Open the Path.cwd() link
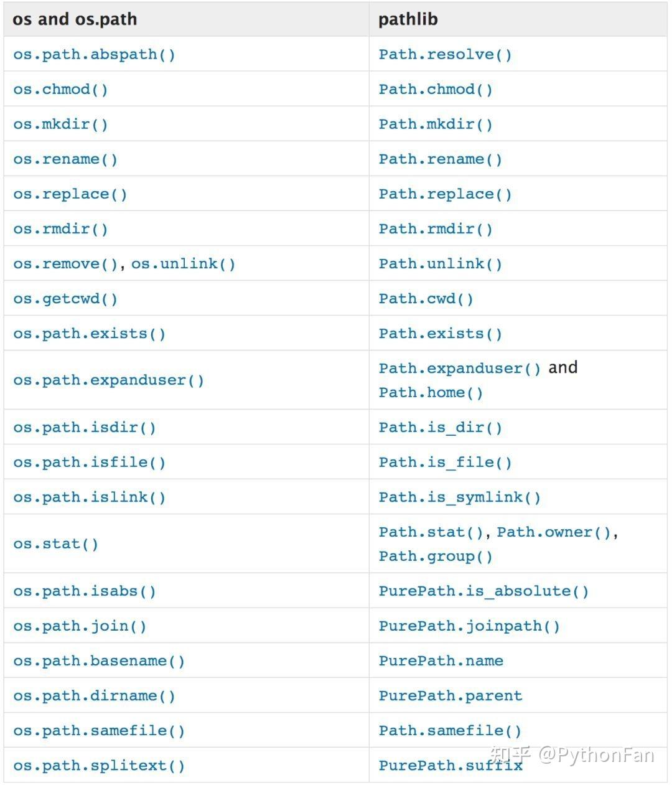 [426, 298]
